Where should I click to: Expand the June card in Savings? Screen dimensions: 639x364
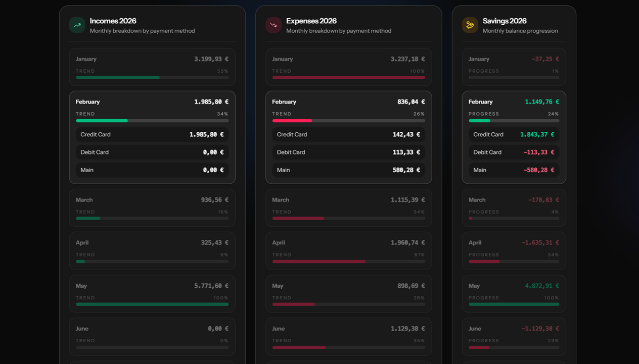click(x=514, y=337)
